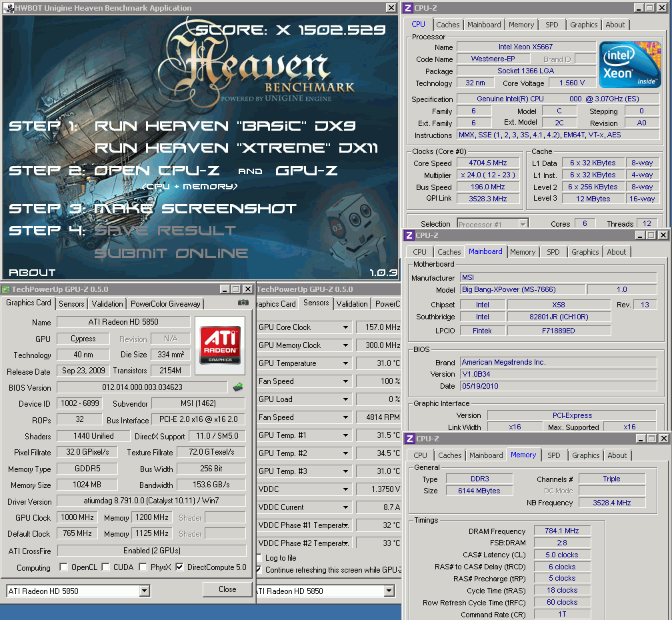Click the BIOS save chip icon in GPU-Z

pyautogui.click(x=238, y=387)
